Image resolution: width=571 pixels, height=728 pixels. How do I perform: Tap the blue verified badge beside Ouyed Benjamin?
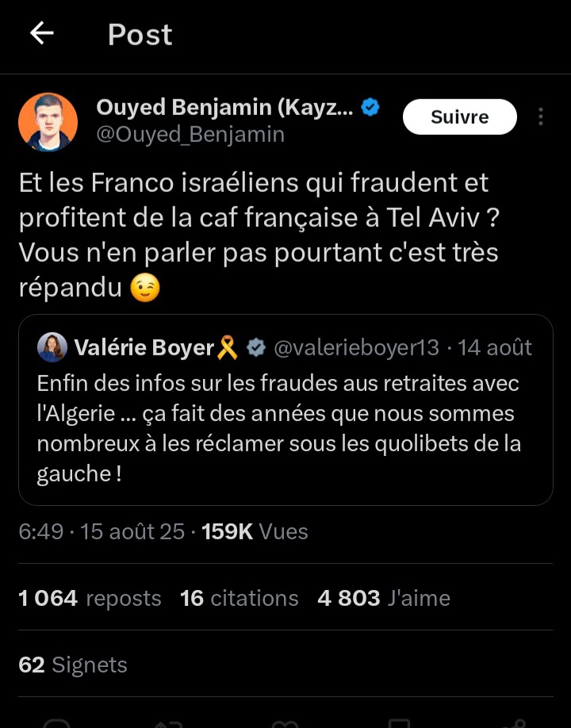370,107
